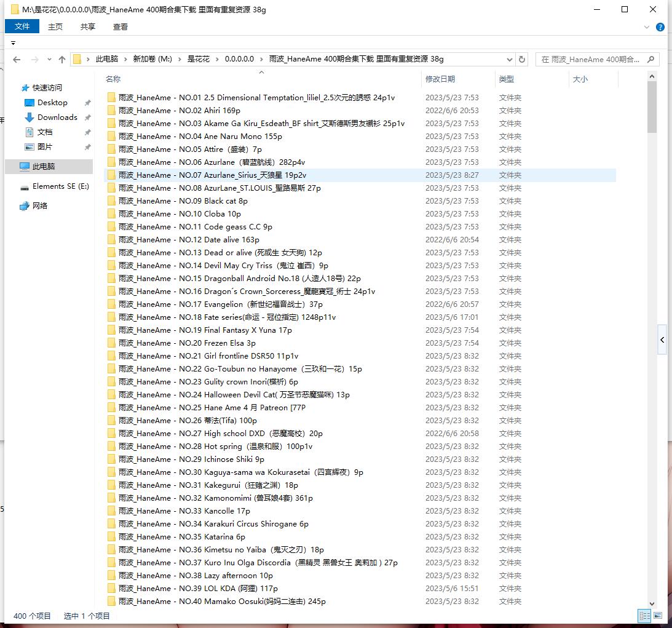The width and height of the screenshot is (672, 628).
Task: Click the refresh button in address bar
Action: click(x=521, y=59)
